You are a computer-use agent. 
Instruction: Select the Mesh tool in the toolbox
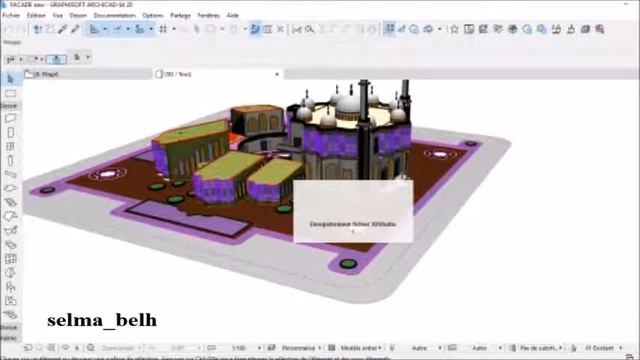pyautogui.click(x=11, y=315)
